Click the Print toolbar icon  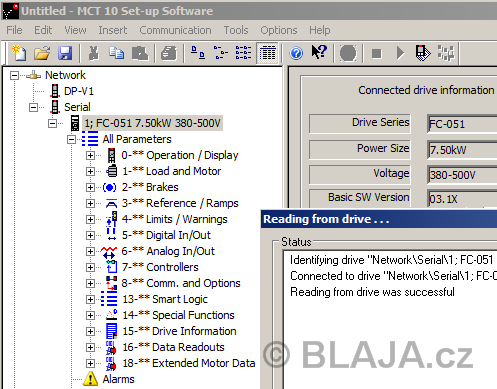pyautogui.click(x=169, y=53)
